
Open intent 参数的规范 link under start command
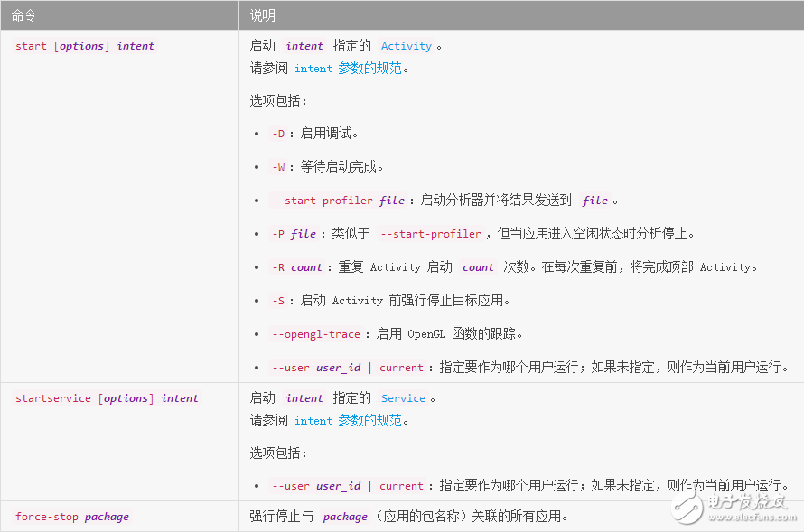point(348,68)
